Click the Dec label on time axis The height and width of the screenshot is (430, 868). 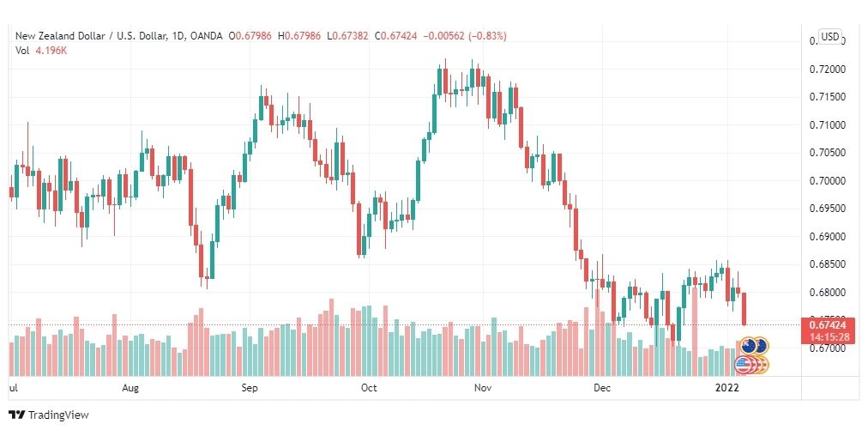(602, 388)
